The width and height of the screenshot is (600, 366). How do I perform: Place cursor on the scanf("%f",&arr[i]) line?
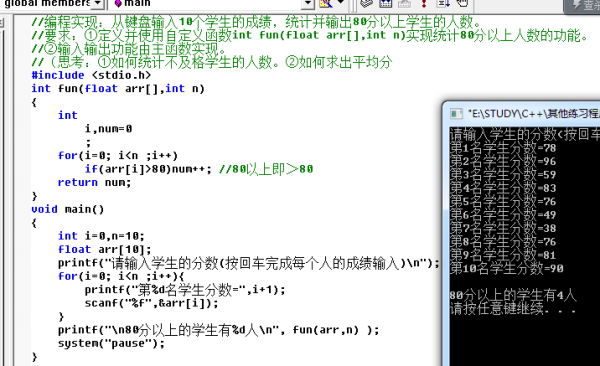[x=151, y=303]
